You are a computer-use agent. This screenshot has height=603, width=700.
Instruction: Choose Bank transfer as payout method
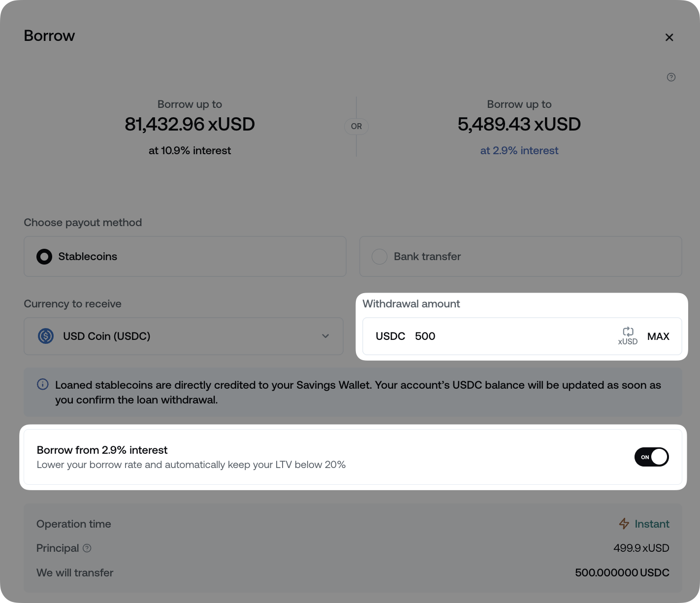pos(380,256)
